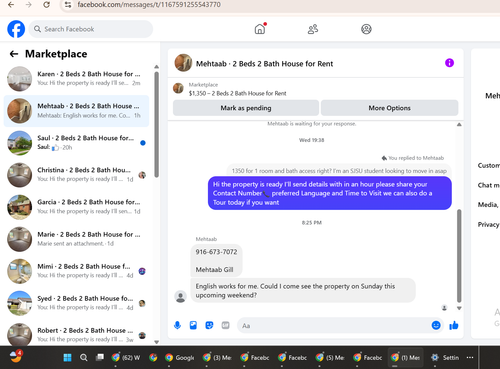Image resolution: width=500 pixels, height=369 pixels.
Task: Open conversation info via the purple info icon
Action: [x=449, y=63]
